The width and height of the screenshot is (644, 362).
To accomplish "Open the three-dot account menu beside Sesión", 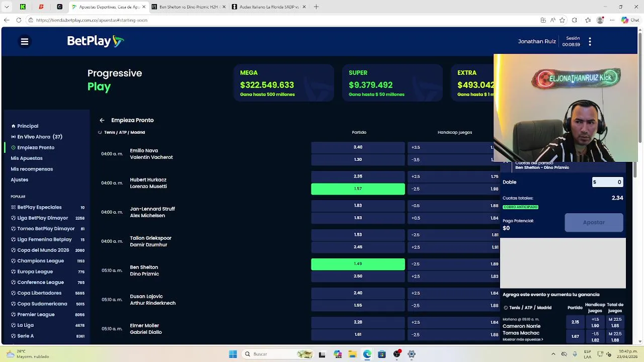I will coord(590,42).
